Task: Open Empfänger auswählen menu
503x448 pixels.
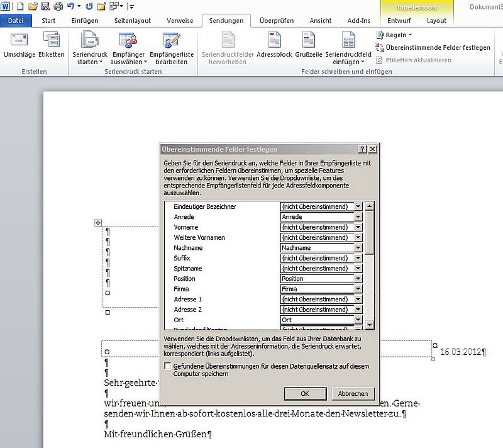Action: point(128,48)
